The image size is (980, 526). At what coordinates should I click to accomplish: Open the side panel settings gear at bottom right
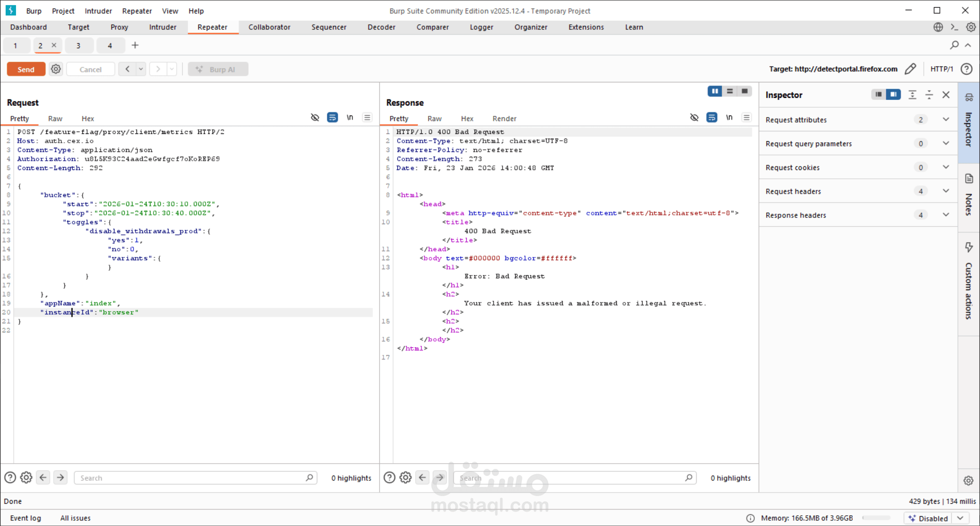pyautogui.click(x=969, y=481)
